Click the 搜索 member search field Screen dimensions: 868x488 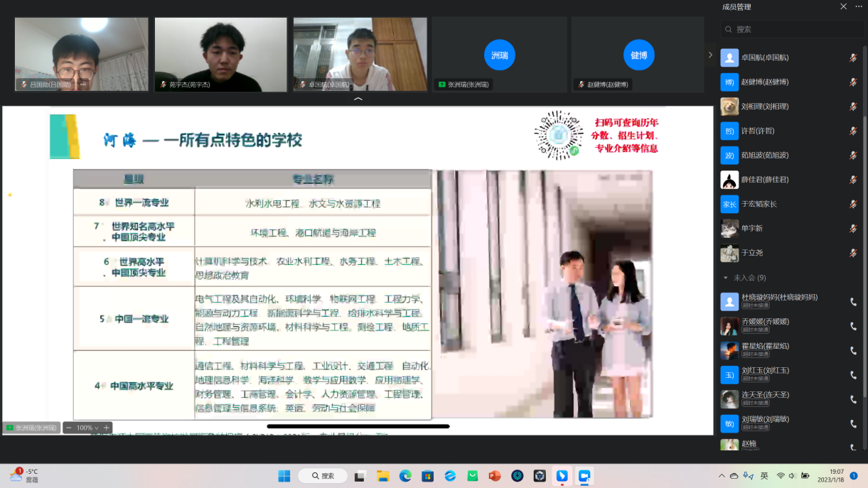tap(793, 29)
